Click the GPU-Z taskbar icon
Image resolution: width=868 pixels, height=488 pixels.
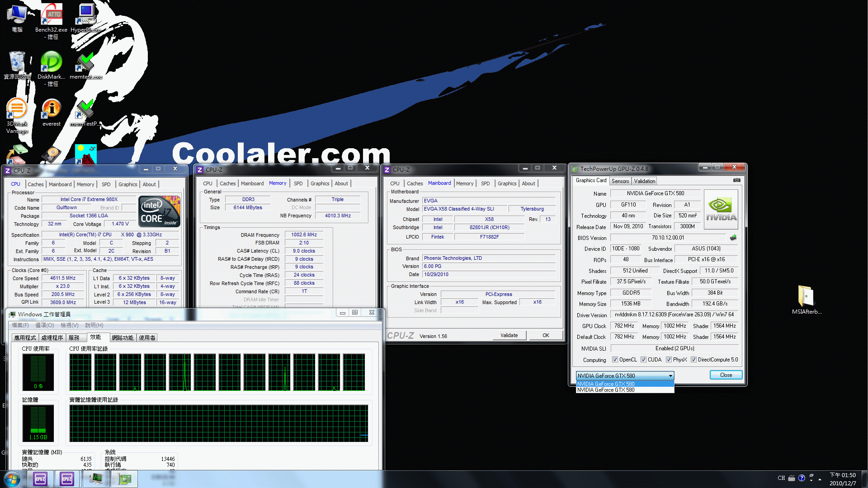coord(125,479)
